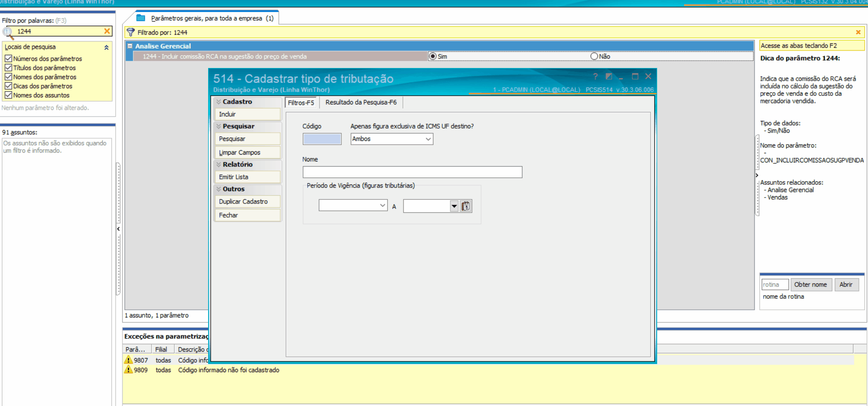Image resolution: width=868 pixels, height=406 pixels.
Task: Toggle Dicas dos parâmetros checkbox
Action: [8, 86]
